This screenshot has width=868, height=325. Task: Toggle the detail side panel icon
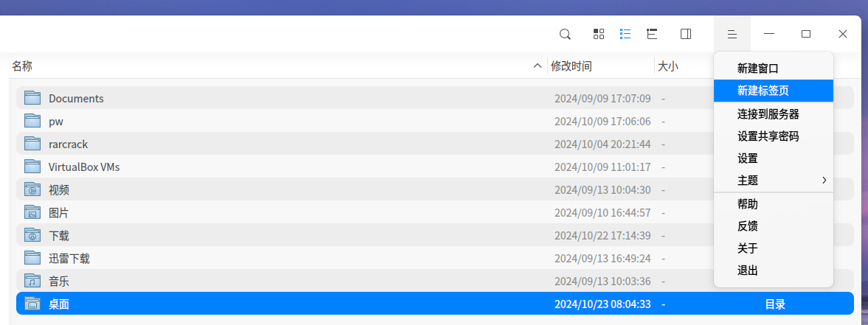pos(685,34)
